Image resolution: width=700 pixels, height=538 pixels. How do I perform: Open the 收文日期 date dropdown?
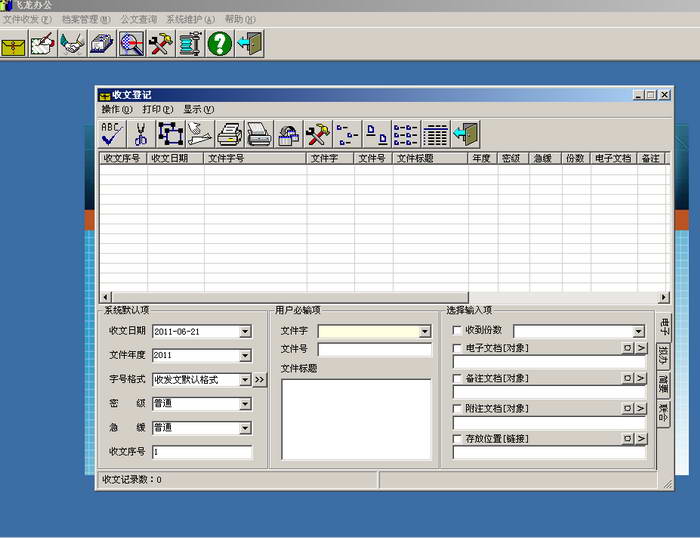point(245,332)
